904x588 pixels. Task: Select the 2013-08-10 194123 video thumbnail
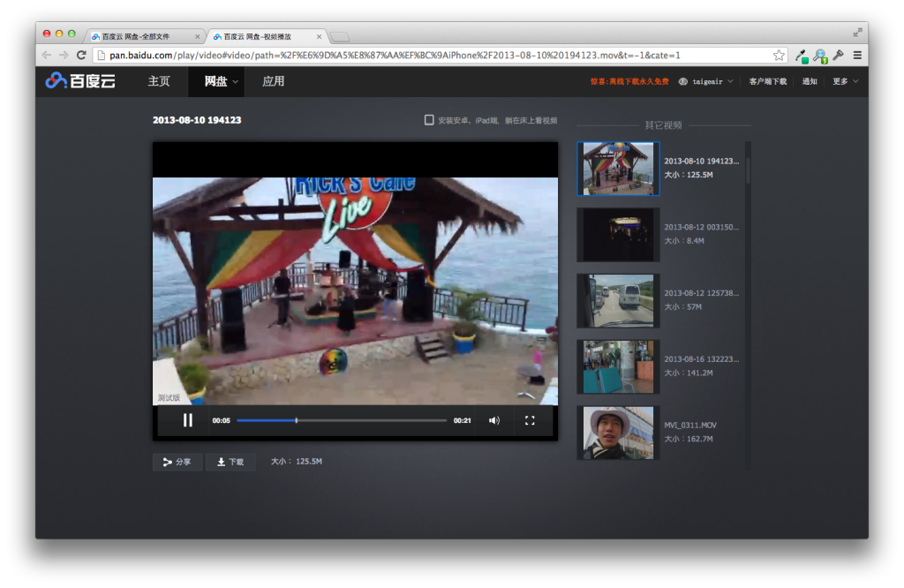618,169
